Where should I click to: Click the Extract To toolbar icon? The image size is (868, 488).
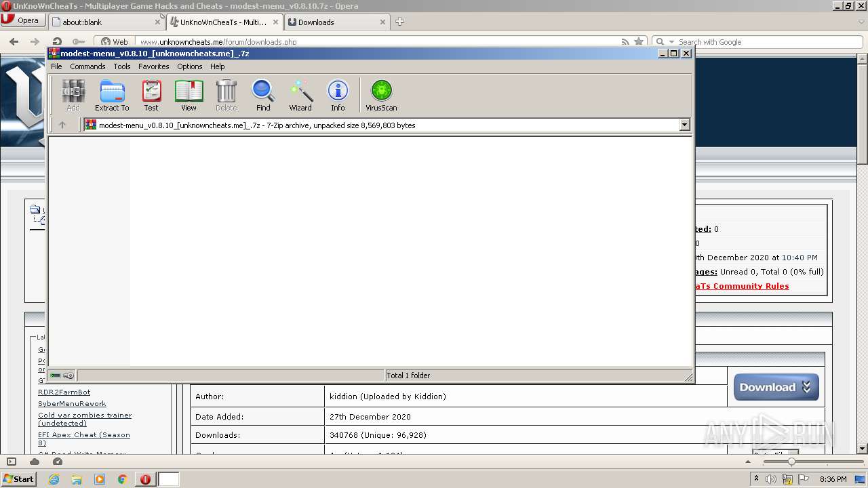pos(112,95)
